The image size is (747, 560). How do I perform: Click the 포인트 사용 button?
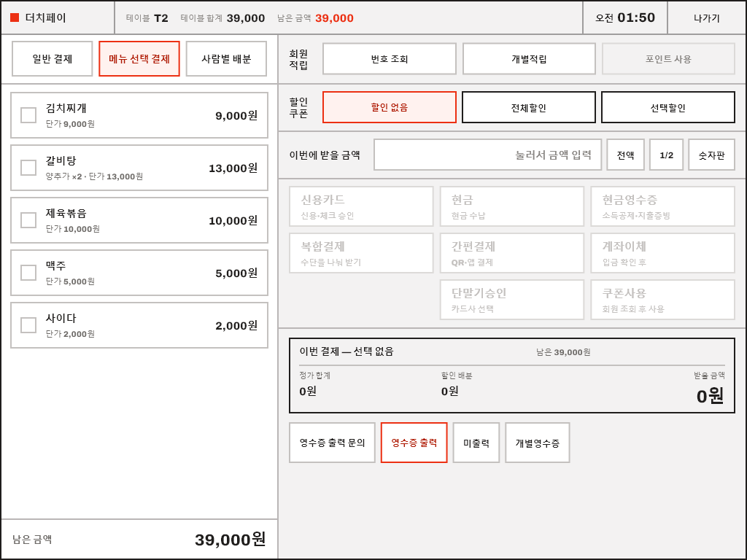click(668, 58)
